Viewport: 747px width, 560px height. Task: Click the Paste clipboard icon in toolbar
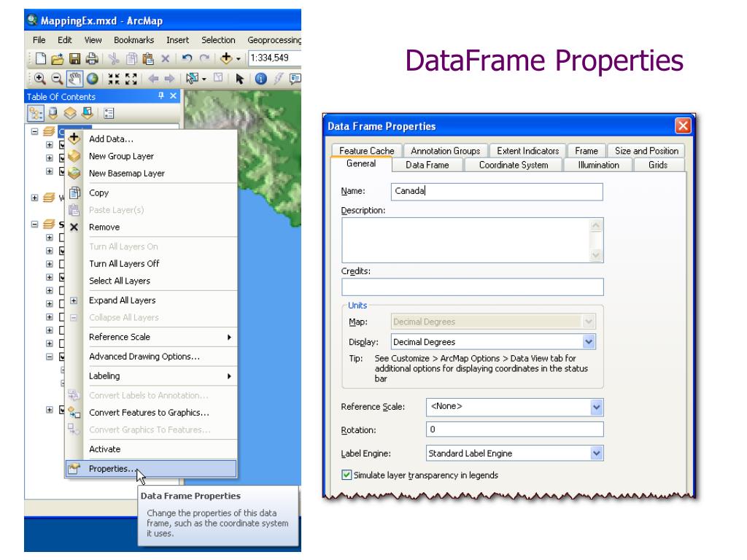(148, 58)
